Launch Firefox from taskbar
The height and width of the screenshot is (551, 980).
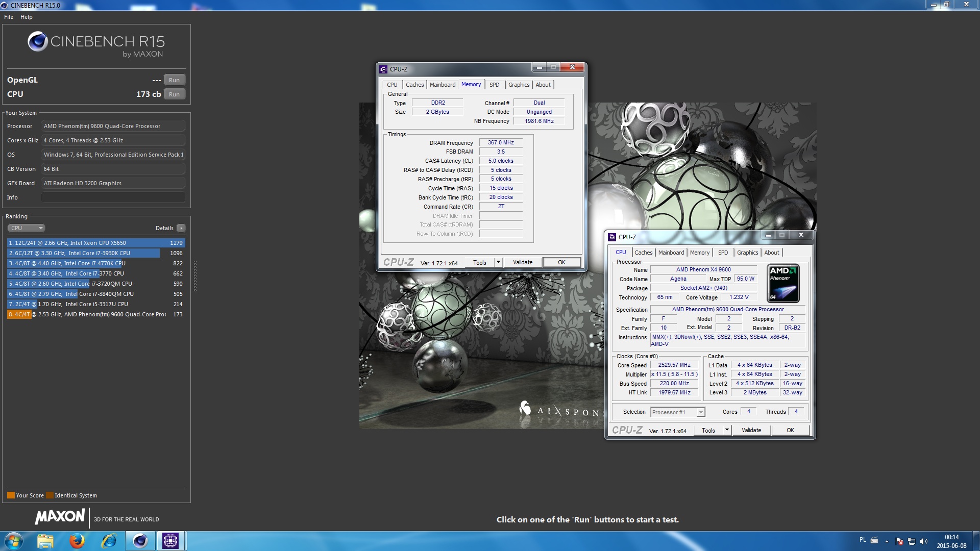click(x=77, y=541)
